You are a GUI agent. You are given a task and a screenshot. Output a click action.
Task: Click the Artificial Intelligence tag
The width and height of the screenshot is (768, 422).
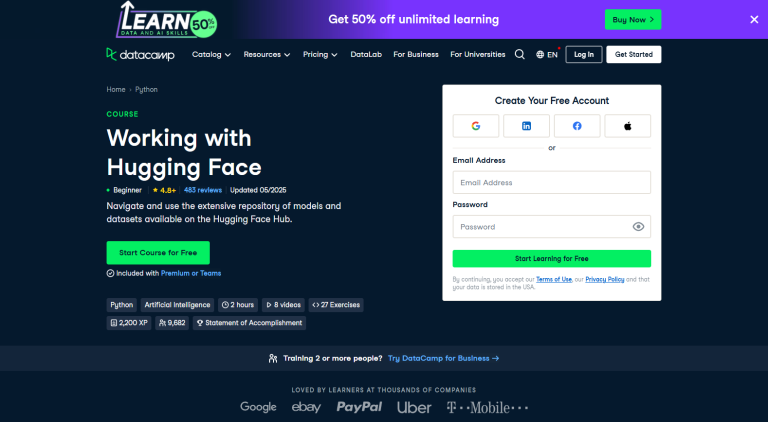[177, 305]
